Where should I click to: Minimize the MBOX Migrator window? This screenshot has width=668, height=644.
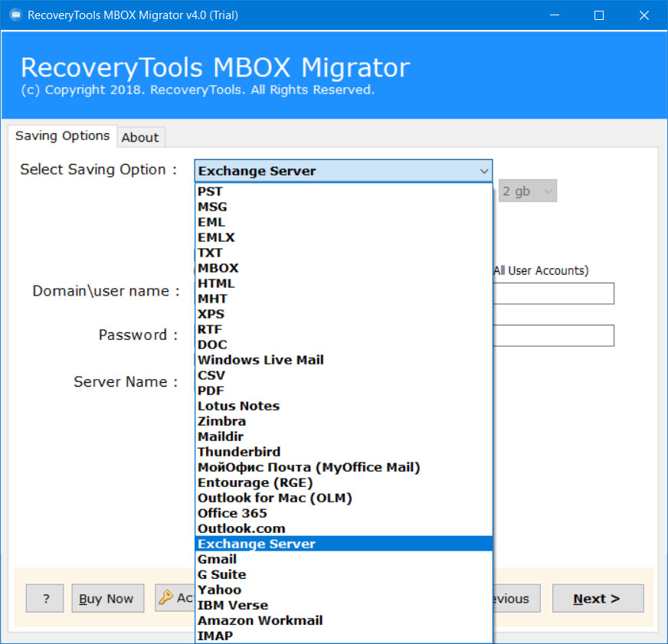point(555,15)
